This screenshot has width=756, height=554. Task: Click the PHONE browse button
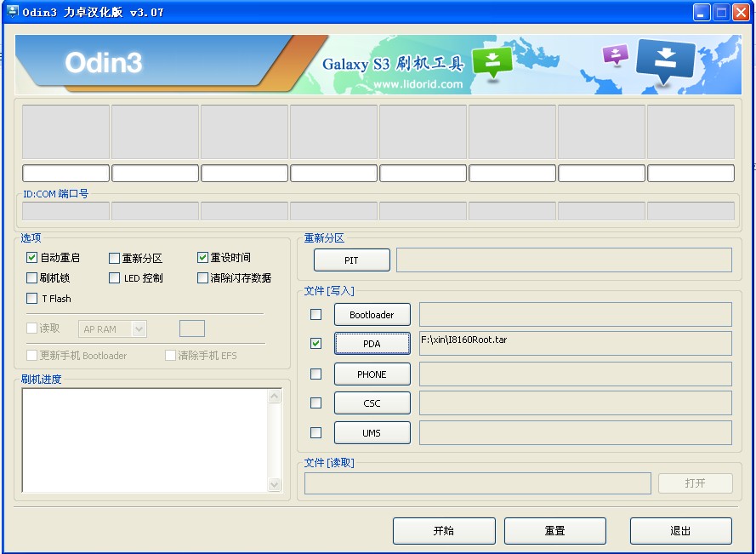tap(372, 374)
